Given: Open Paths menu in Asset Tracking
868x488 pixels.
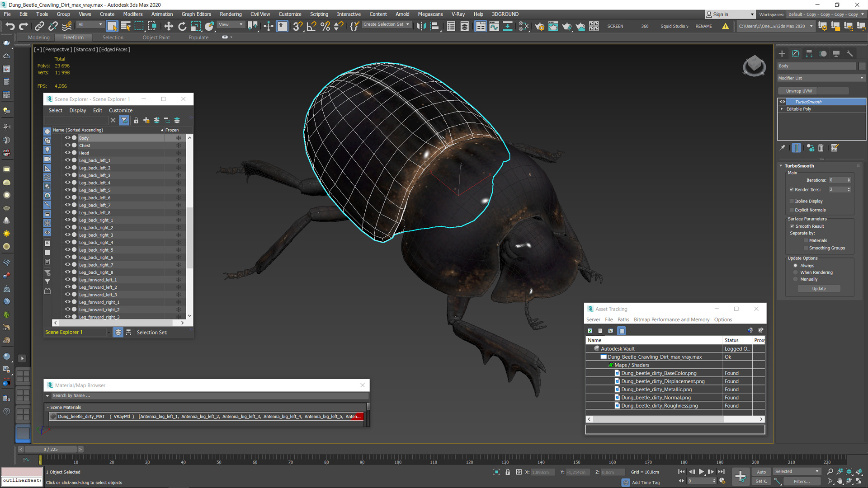Looking at the screenshot, I should pyautogui.click(x=623, y=319).
